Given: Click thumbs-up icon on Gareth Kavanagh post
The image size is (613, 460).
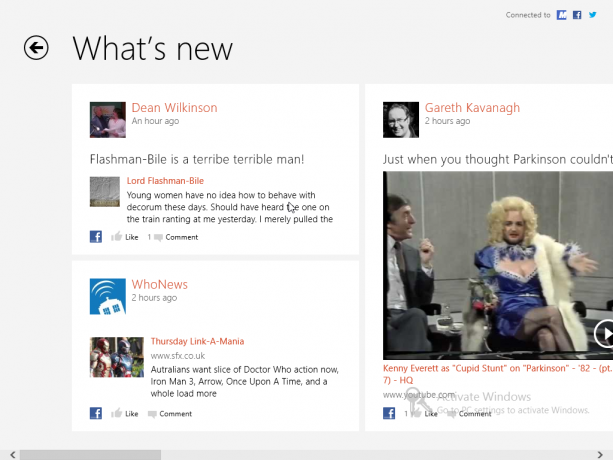Looking at the screenshot, I should pyautogui.click(x=416, y=413).
